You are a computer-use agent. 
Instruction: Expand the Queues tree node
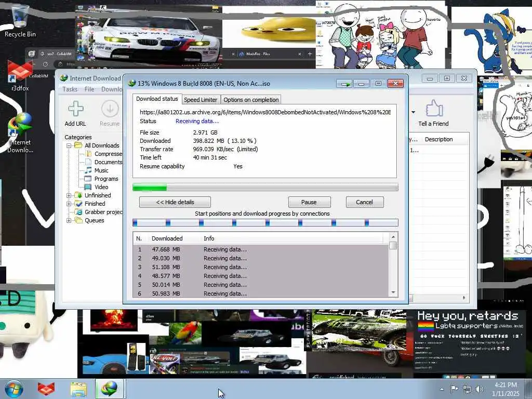click(69, 220)
